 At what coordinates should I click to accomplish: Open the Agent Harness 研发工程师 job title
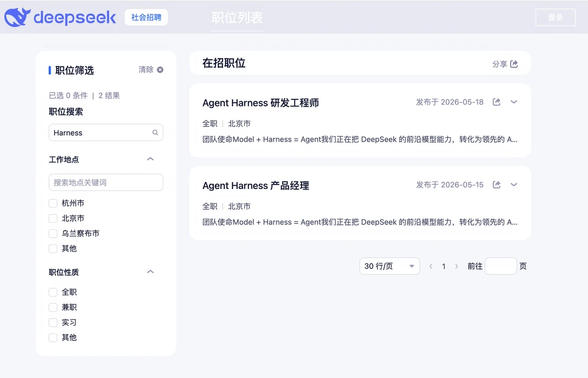[x=261, y=103]
